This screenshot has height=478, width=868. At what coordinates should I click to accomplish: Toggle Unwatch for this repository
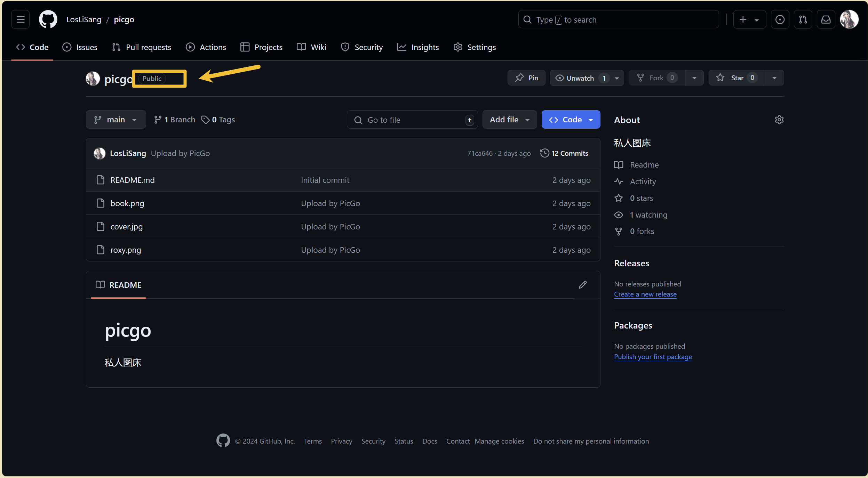pyautogui.click(x=580, y=78)
